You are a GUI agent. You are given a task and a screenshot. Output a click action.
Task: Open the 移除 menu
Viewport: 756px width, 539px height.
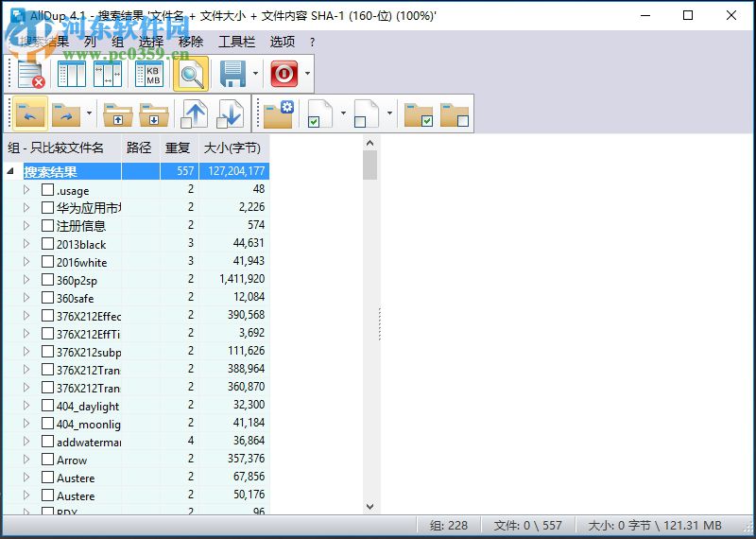(x=191, y=42)
